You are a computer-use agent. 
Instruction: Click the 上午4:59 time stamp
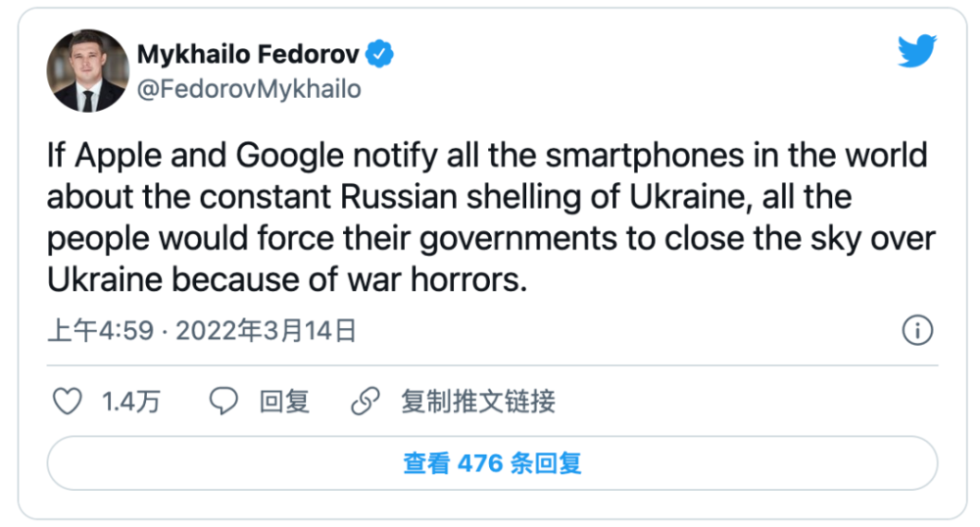click(101, 330)
